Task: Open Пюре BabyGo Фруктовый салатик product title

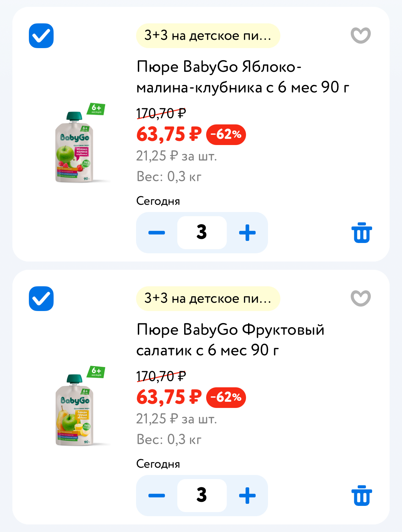Action: [230, 340]
